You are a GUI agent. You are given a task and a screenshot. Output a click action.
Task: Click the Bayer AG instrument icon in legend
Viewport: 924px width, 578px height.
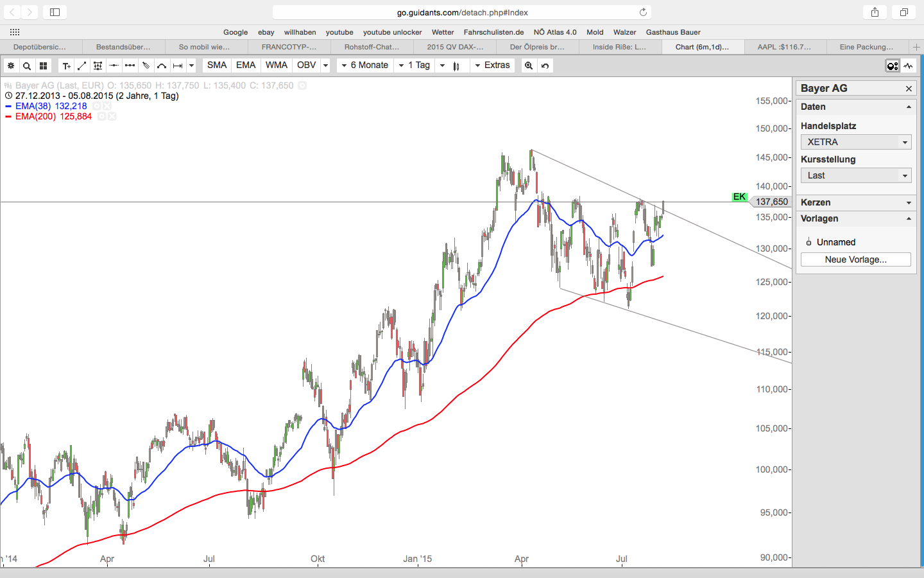pos(8,85)
